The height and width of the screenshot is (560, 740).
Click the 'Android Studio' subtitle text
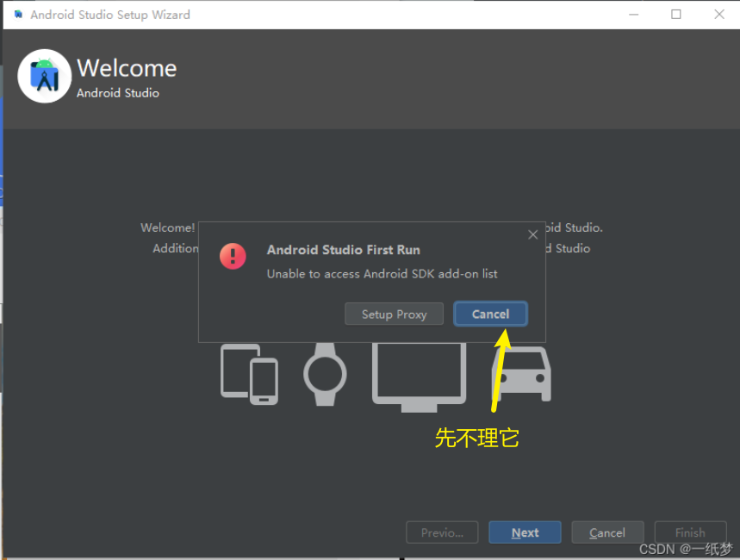(x=118, y=93)
